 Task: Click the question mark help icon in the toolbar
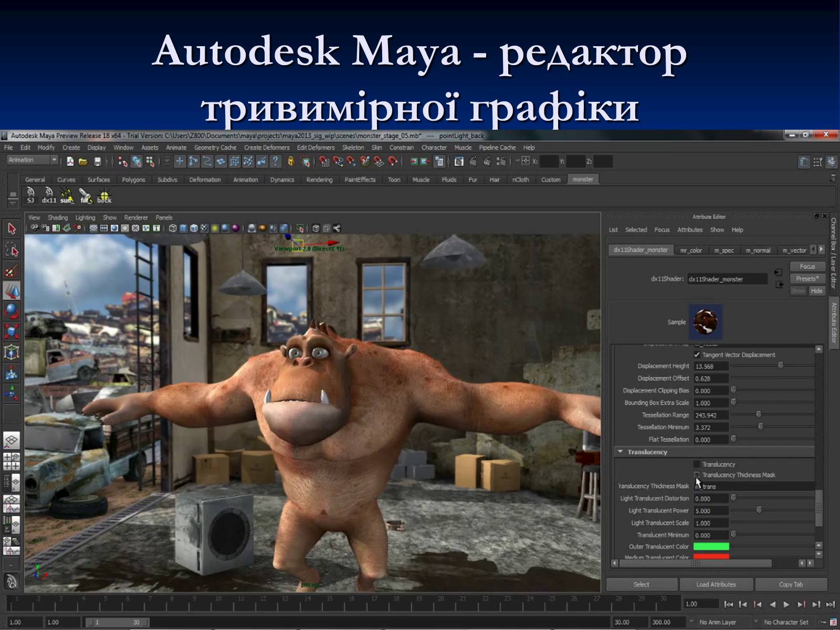275,162
